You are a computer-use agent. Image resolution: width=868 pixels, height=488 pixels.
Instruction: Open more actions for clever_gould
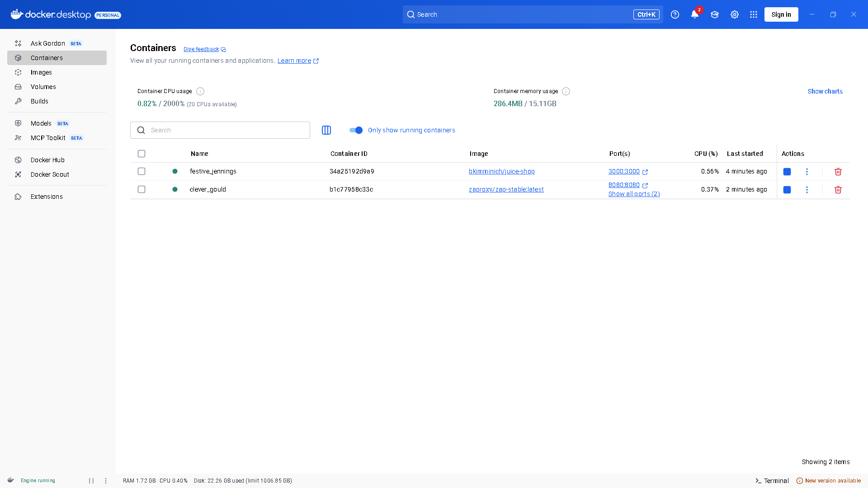coord(807,190)
